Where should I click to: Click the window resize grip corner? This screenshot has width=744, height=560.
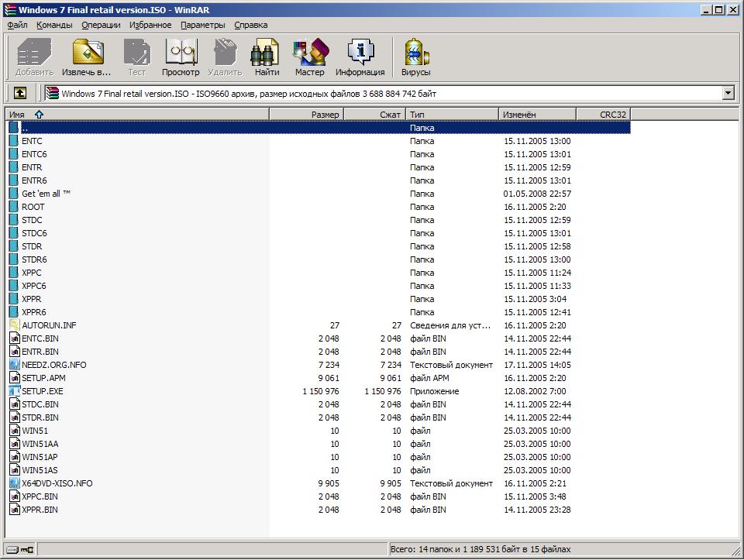pyautogui.click(x=735, y=551)
